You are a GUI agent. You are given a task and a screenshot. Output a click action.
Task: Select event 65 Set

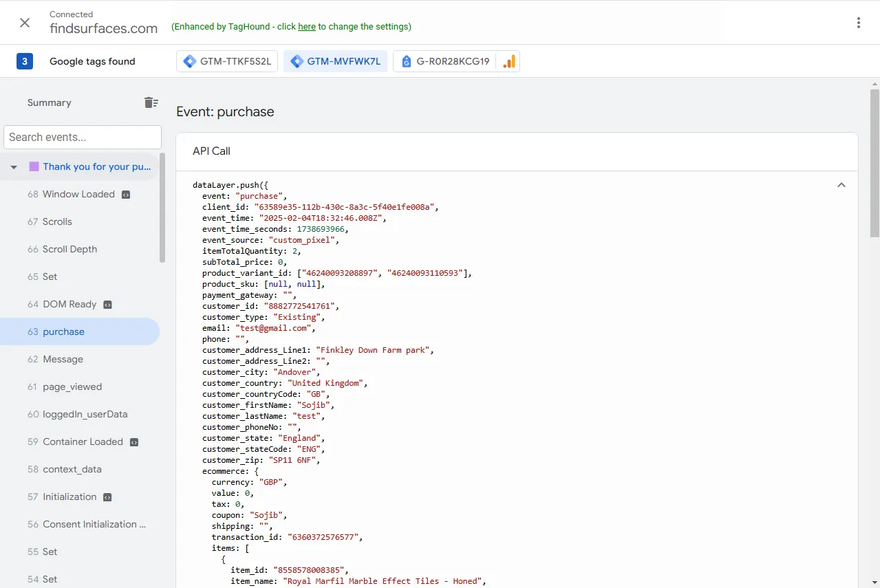[80, 276]
